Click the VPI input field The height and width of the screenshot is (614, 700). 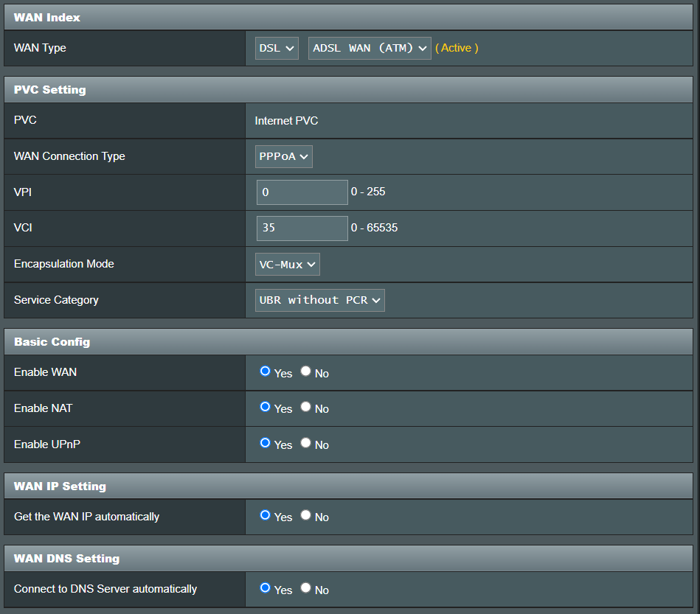tap(302, 192)
